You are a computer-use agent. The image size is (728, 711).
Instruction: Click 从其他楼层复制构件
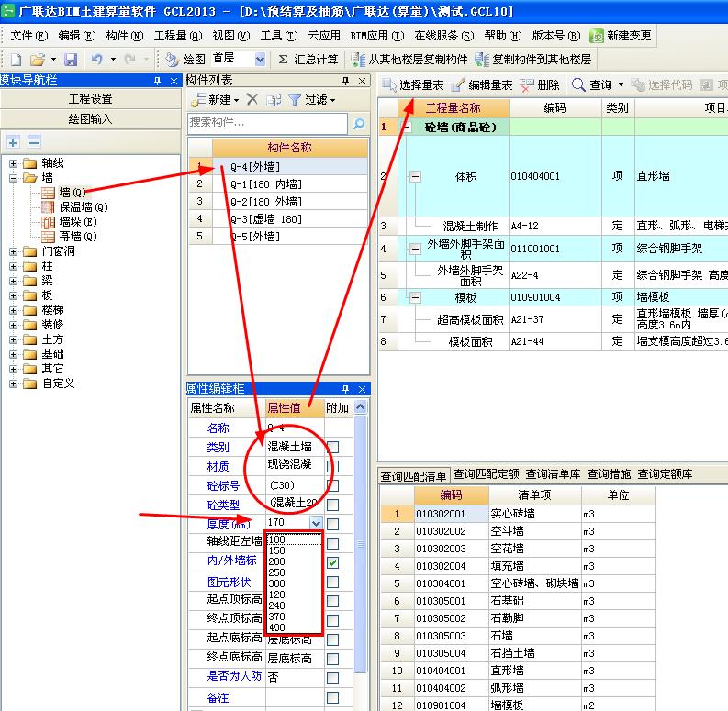click(x=409, y=60)
